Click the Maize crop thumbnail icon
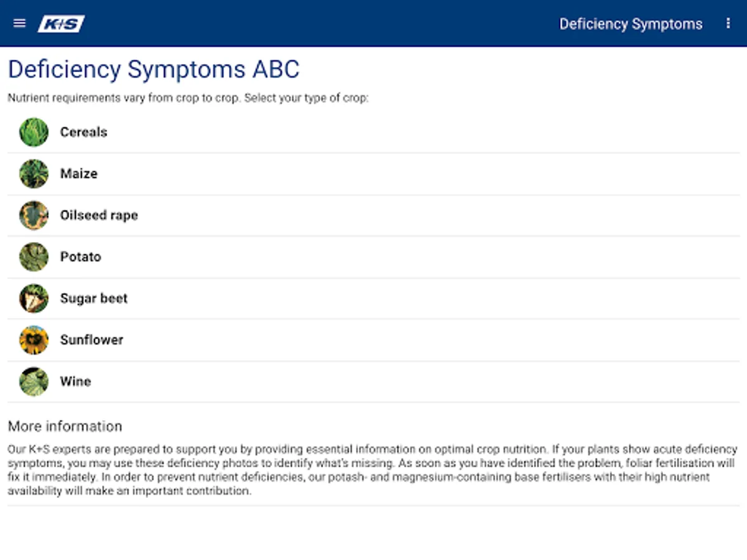Viewport: 747px width, 560px height. tap(34, 174)
